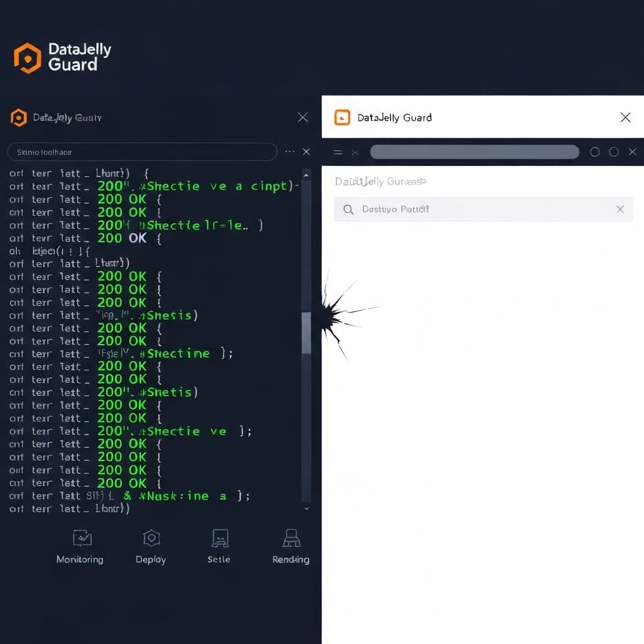The image size is (644, 644).
Task: Click the X at the end of the right toolbar
Action: click(x=633, y=152)
